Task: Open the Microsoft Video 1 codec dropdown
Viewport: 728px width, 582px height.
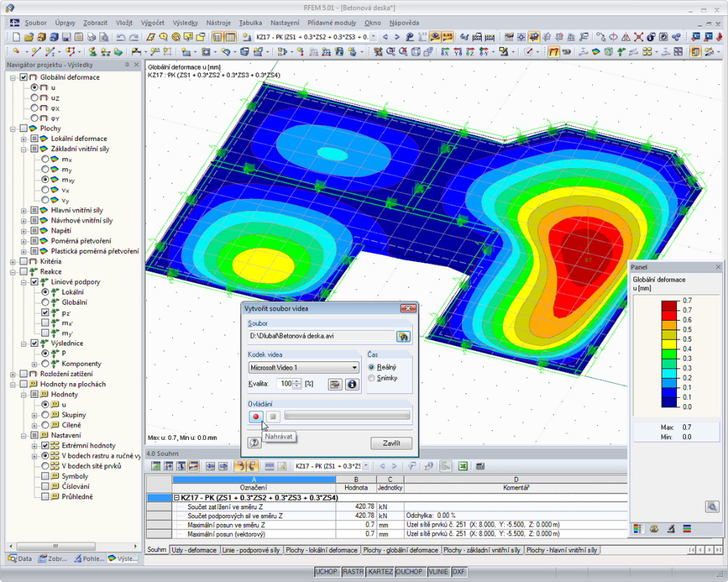Action: pyautogui.click(x=304, y=368)
